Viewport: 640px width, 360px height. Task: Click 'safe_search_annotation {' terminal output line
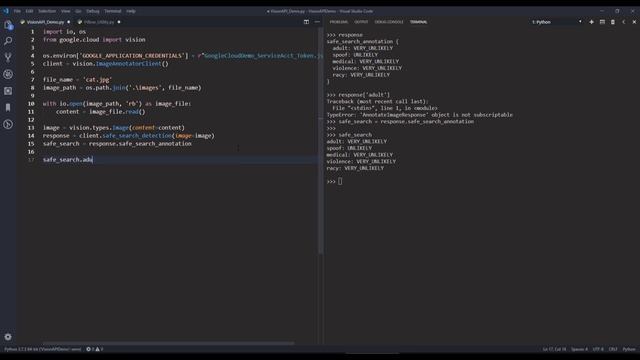coord(362,41)
